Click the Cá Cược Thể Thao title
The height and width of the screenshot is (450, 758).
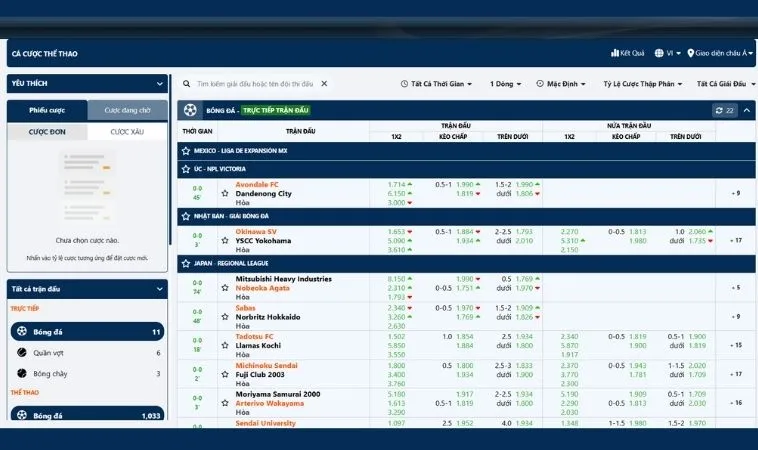click(44, 54)
